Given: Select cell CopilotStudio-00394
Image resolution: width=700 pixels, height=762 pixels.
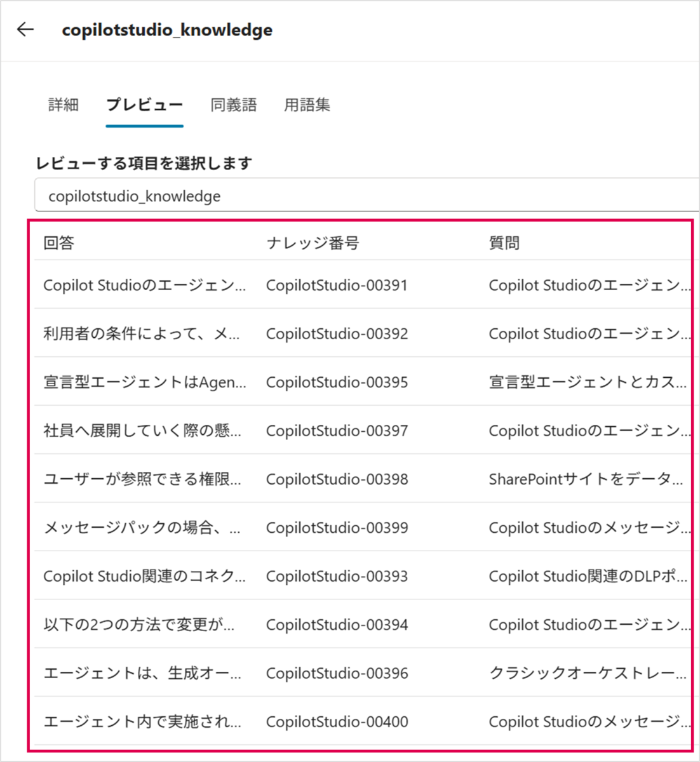Looking at the screenshot, I should click(337, 625).
